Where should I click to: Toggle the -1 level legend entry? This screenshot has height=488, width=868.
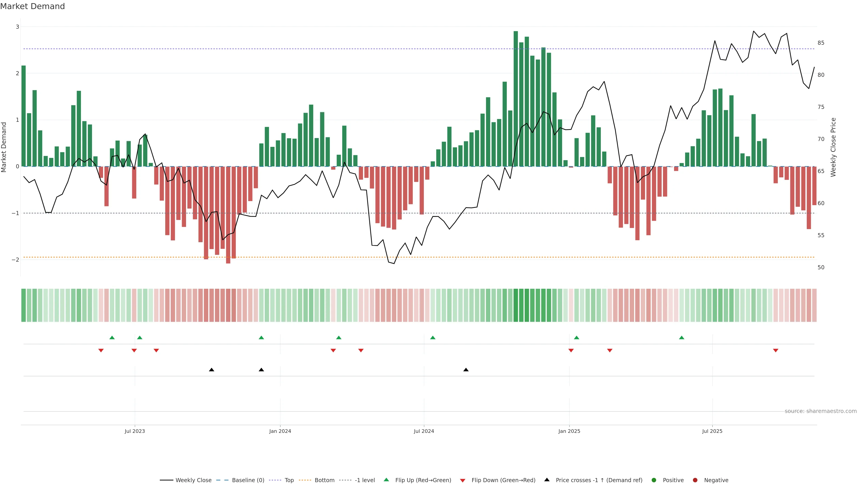pos(365,480)
